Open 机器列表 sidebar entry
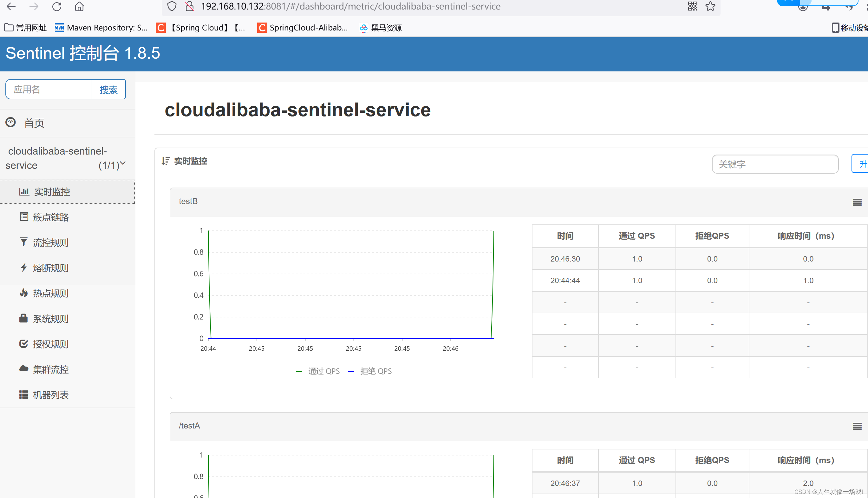Image resolution: width=868 pixels, height=498 pixels. coord(50,395)
